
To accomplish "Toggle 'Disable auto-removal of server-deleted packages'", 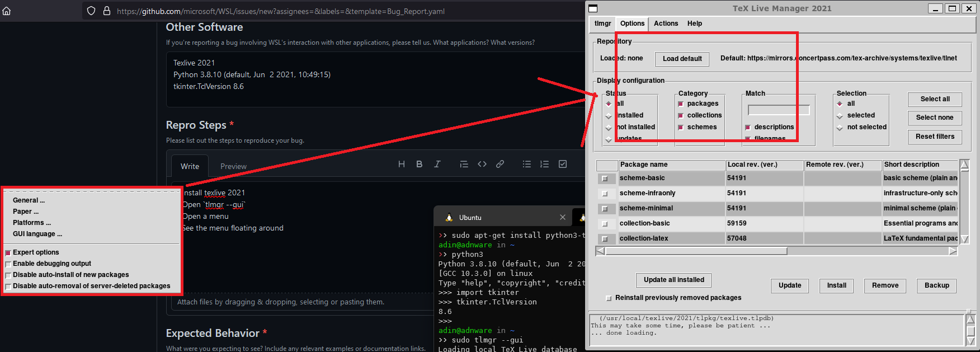I will tap(8, 287).
